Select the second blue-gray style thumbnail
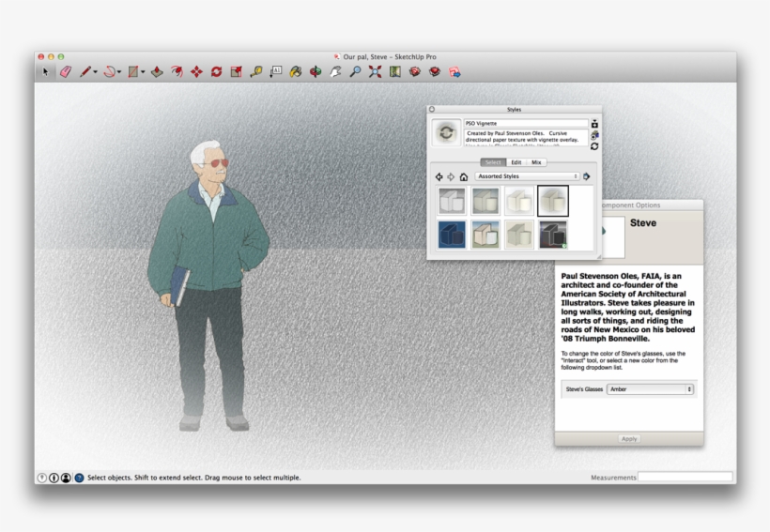The width and height of the screenshot is (770, 532). [x=485, y=201]
